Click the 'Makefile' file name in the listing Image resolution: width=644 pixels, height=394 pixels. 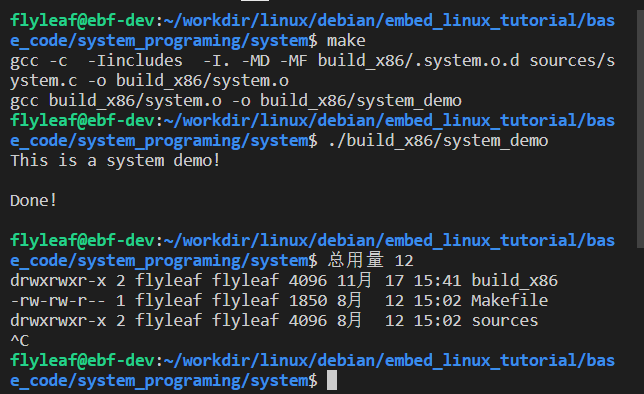pos(510,300)
